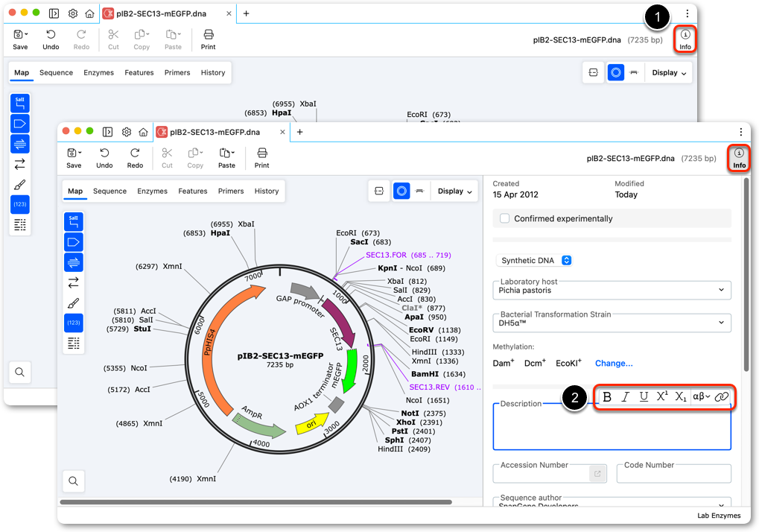Toggle the show features arrow button

click(74, 242)
